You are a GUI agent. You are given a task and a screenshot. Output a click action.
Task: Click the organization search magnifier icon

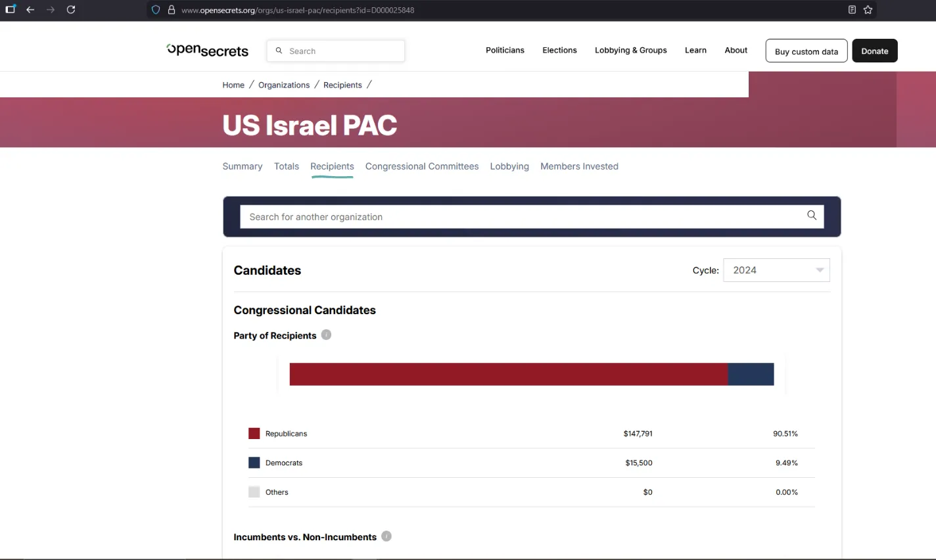click(812, 216)
